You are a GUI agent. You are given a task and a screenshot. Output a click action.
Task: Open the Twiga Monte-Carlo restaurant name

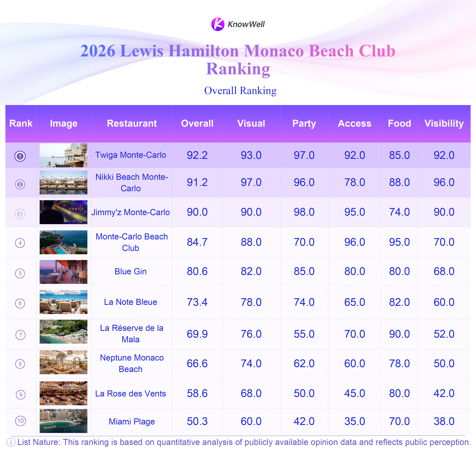coord(131,155)
